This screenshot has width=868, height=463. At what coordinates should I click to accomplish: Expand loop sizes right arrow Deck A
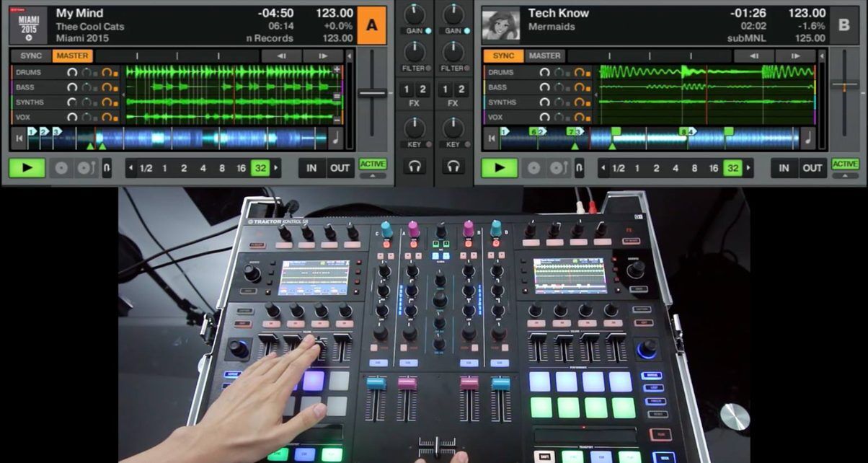[x=276, y=168]
